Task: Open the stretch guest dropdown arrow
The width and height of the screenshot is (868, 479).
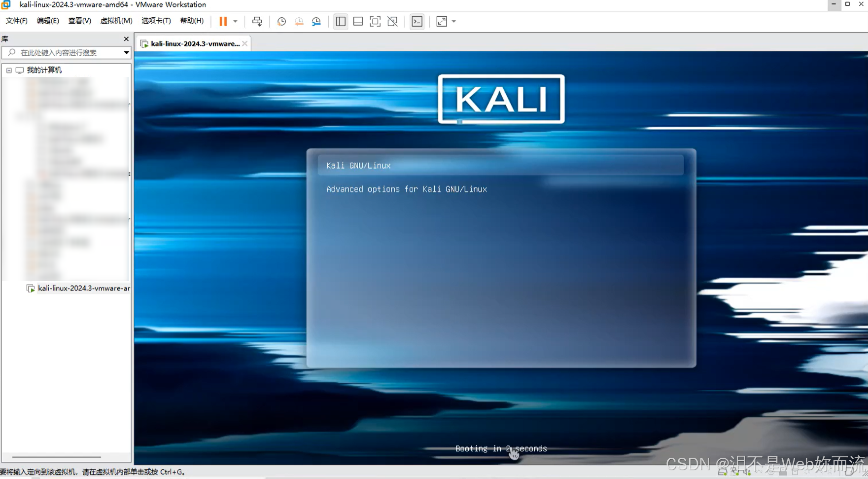Action: click(454, 21)
